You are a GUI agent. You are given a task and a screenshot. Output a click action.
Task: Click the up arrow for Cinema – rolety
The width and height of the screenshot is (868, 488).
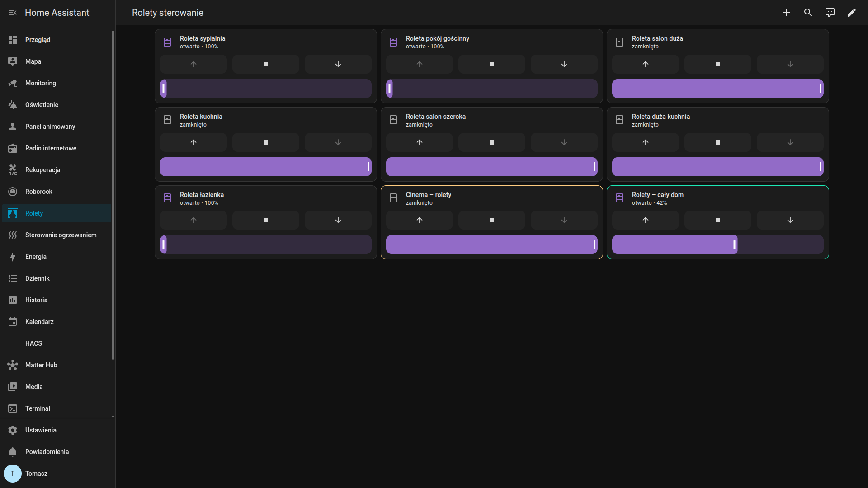(420, 220)
